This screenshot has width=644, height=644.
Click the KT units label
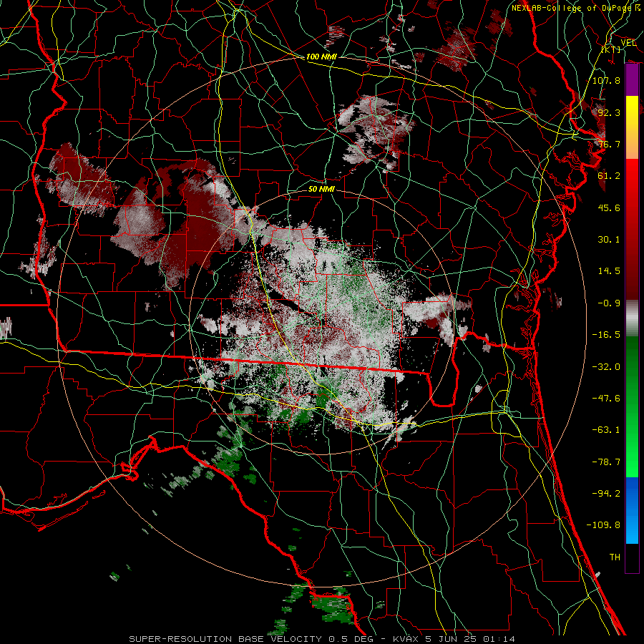pyautogui.click(x=611, y=49)
